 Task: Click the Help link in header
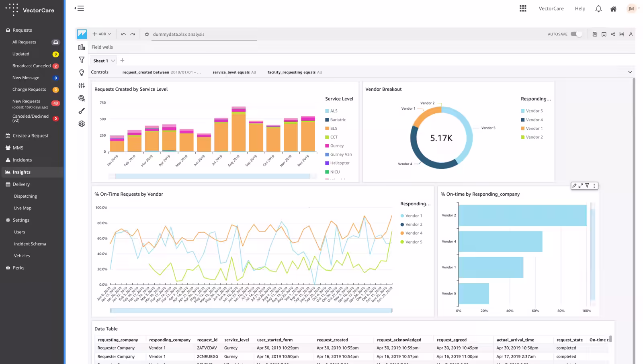click(x=580, y=8)
